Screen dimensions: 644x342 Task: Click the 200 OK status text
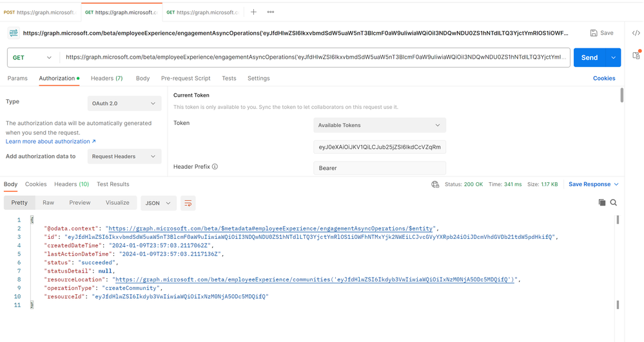click(474, 184)
